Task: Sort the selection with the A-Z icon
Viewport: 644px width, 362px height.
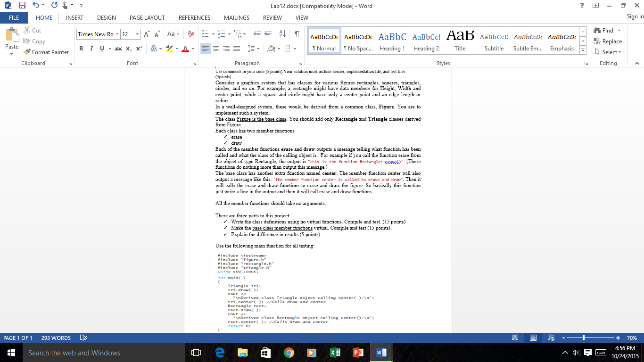Action: (282, 34)
